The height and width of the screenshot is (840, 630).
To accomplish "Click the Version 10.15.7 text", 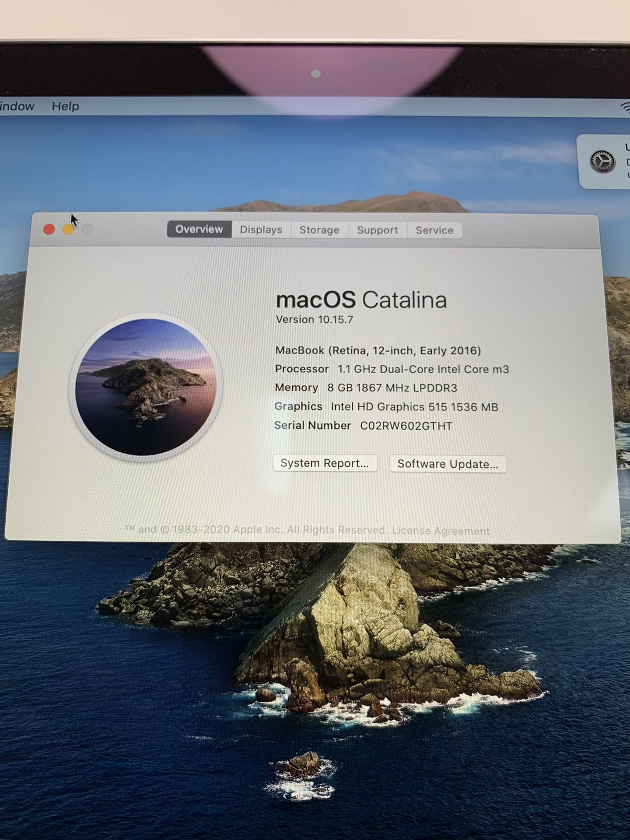I will coord(315,319).
